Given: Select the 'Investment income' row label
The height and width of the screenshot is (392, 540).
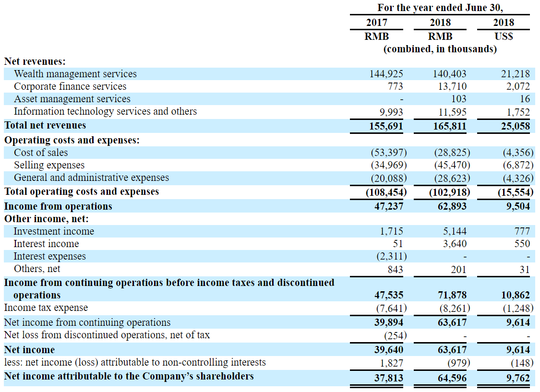Looking at the screenshot, I should click(54, 231).
